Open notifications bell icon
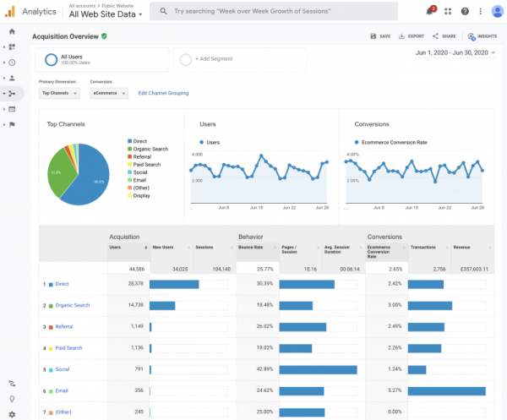 point(430,11)
